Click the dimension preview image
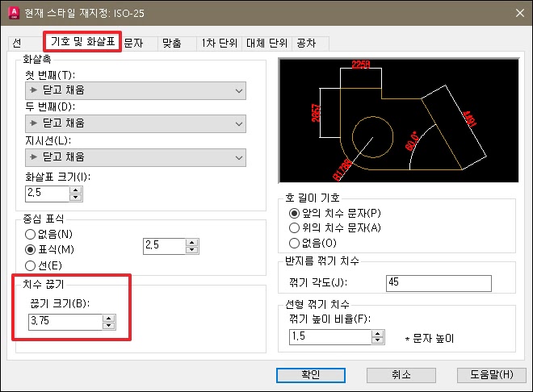 pyautogui.click(x=399, y=120)
